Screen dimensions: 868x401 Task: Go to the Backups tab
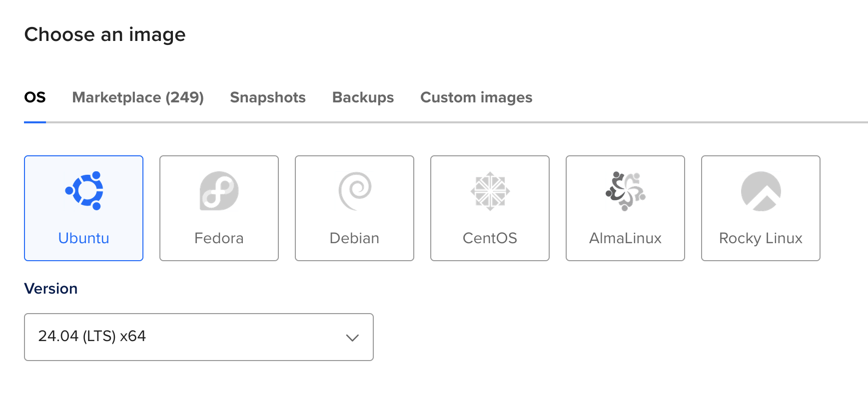click(x=363, y=97)
